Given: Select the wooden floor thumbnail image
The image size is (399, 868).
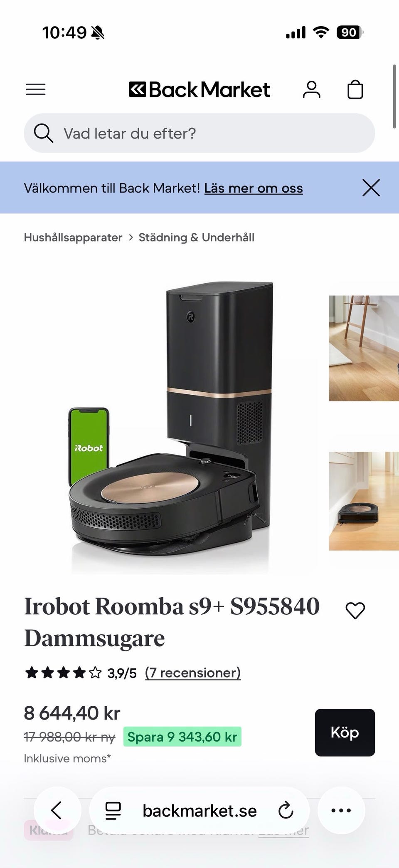Looking at the screenshot, I should coord(364,348).
